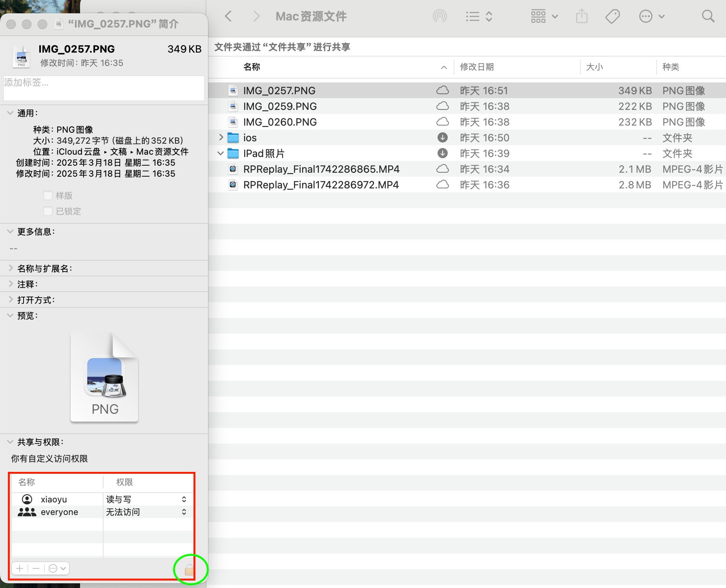Open Search from the Finder toolbar
This screenshot has width=726, height=588.
708,16
